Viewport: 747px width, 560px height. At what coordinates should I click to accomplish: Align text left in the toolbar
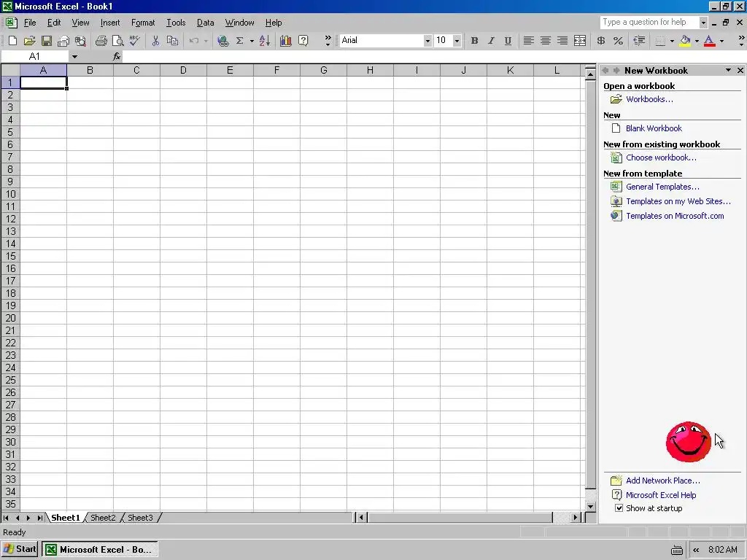coord(528,41)
